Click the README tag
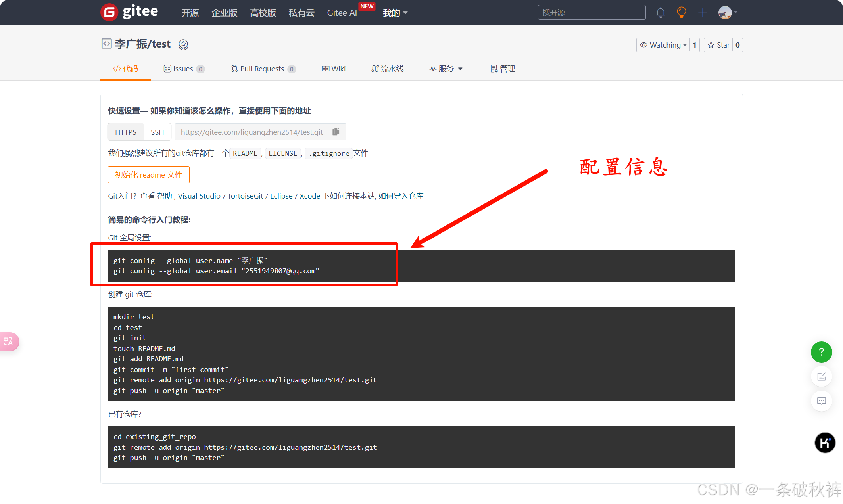Image resolution: width=843 pixels, height=504 pixels. tap(245, 153)
